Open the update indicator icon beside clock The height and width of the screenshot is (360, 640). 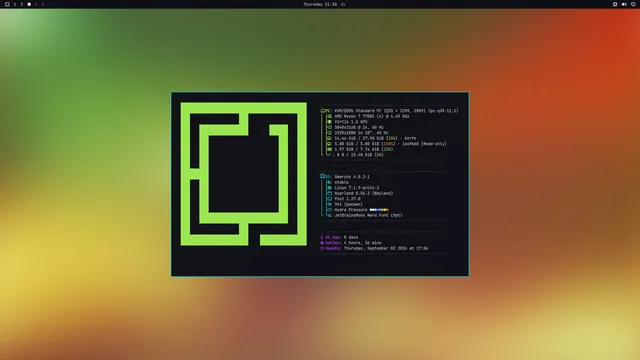click(x=343, y=4)
